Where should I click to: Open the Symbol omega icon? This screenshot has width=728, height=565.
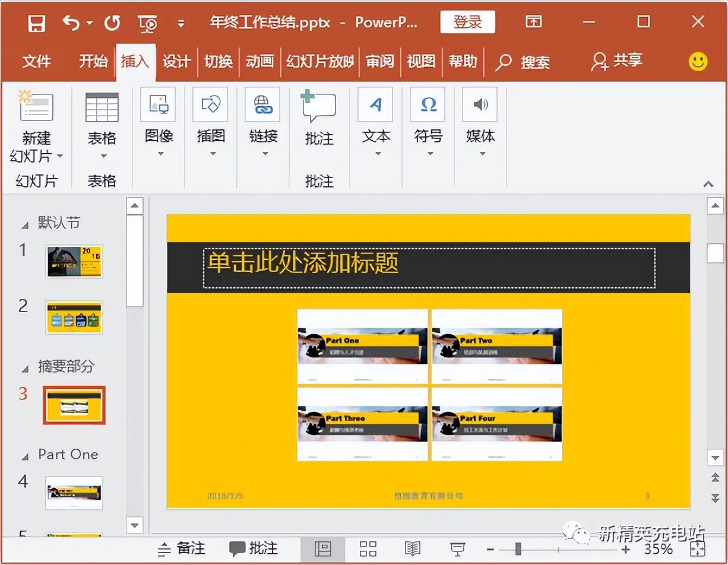(x=428, y=105)
